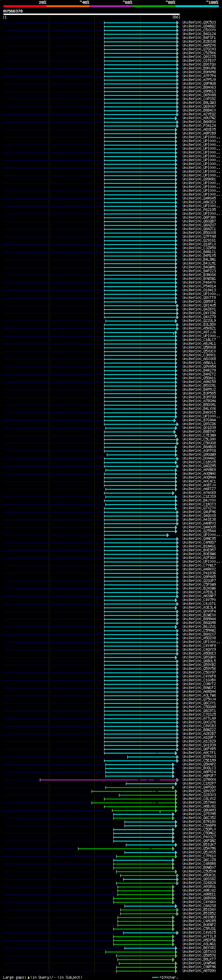Click the UniRef100_Q9V287 hit label
Image resolution: width=222 pixels, height=980 pixels.
(x=199, y=791)
